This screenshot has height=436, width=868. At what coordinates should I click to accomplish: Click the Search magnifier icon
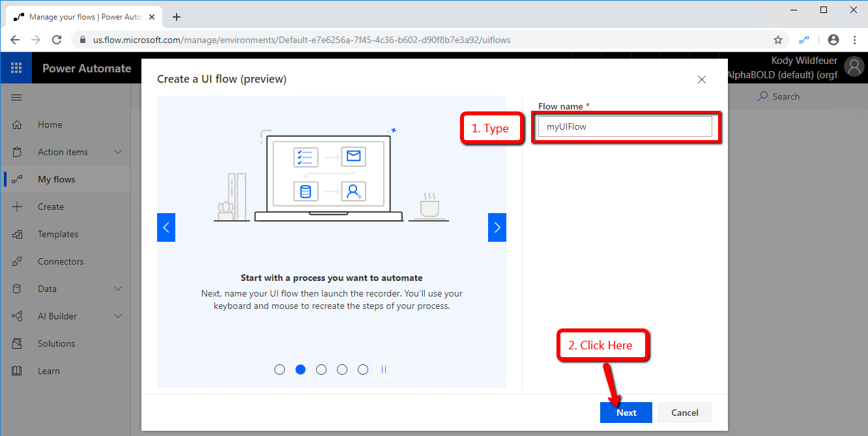click(763, 96)
